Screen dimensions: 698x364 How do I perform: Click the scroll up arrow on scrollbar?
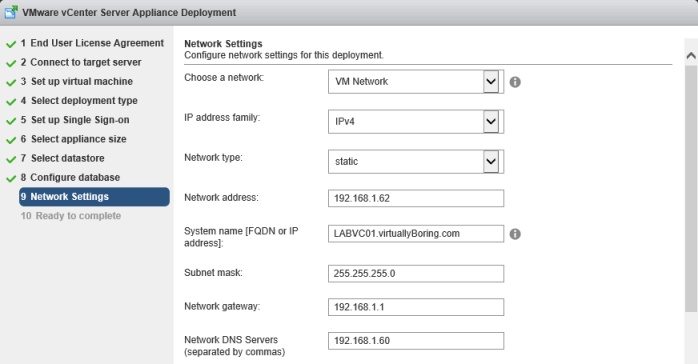pyautogui.click(x=691, y=56)
